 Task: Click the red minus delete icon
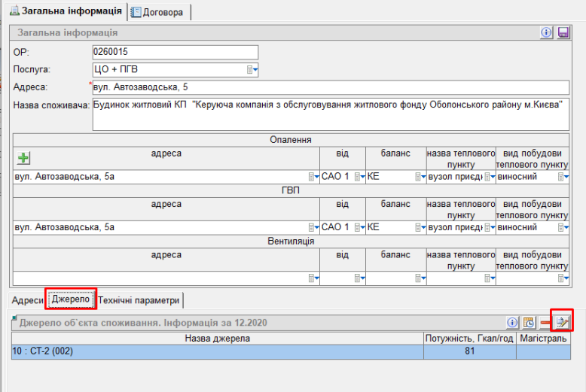(x=545, y=322)
